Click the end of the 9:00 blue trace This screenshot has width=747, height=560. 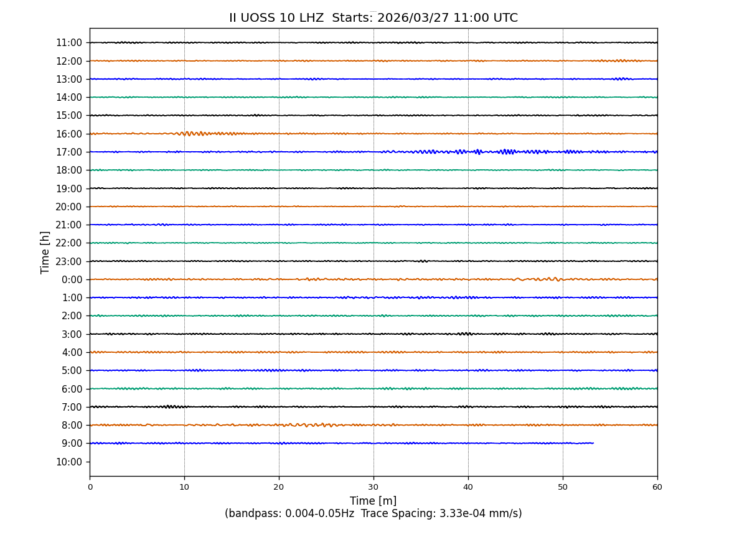click(593, 443)
